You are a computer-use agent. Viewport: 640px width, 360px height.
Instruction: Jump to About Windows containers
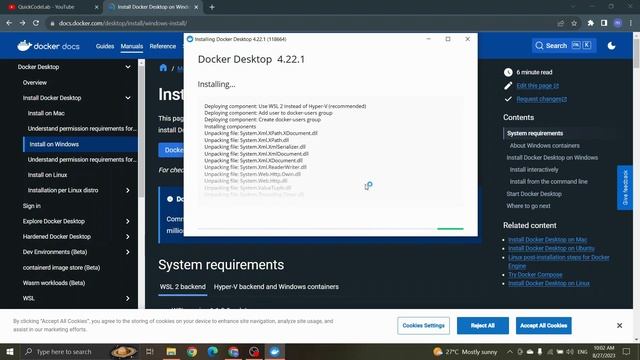point(544,145)
